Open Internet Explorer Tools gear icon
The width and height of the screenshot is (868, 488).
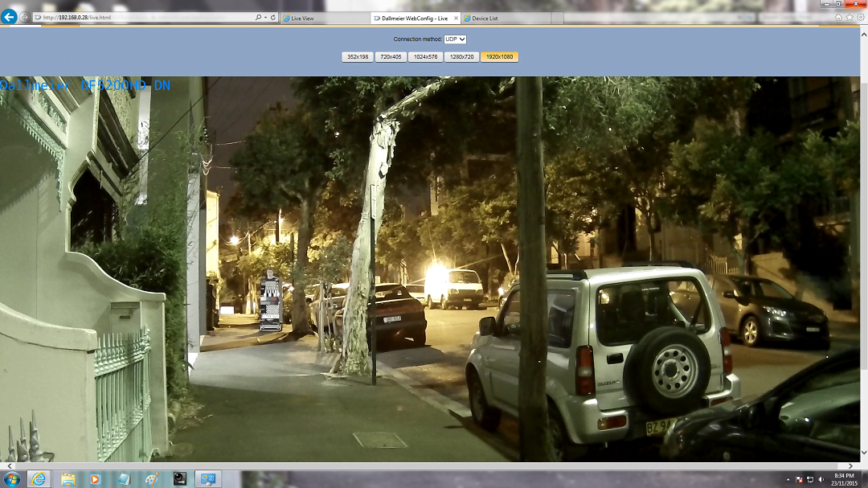[860, 17]
